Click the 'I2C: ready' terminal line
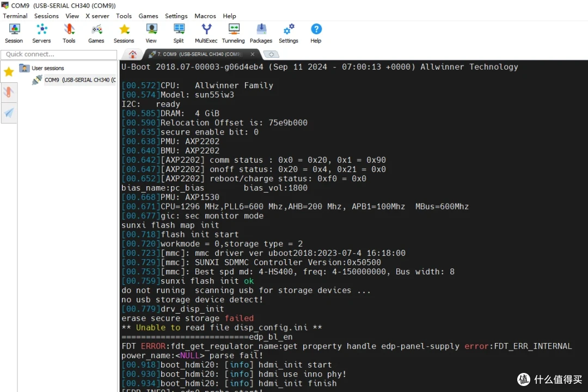Image resolution: width=588 pixels, height=392 pixels. [x=150, y=104]
